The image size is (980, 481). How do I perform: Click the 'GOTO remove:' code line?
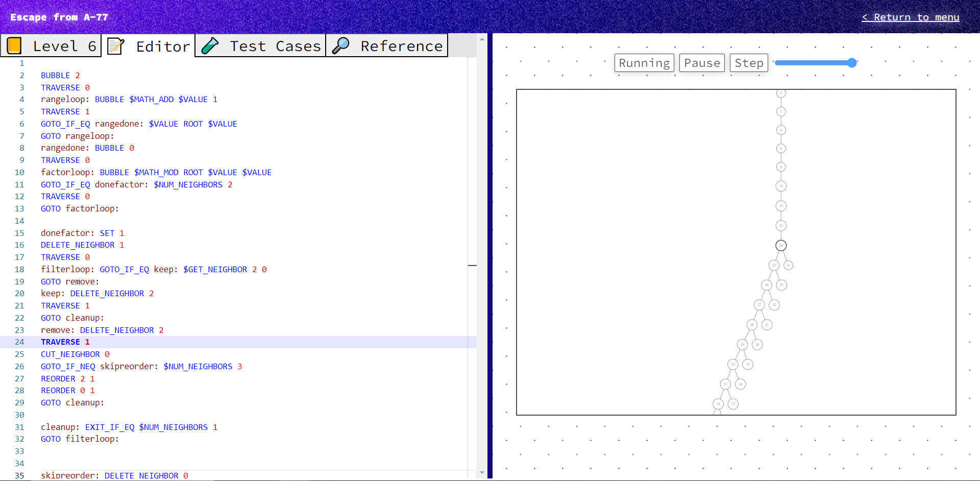(70, 282)
